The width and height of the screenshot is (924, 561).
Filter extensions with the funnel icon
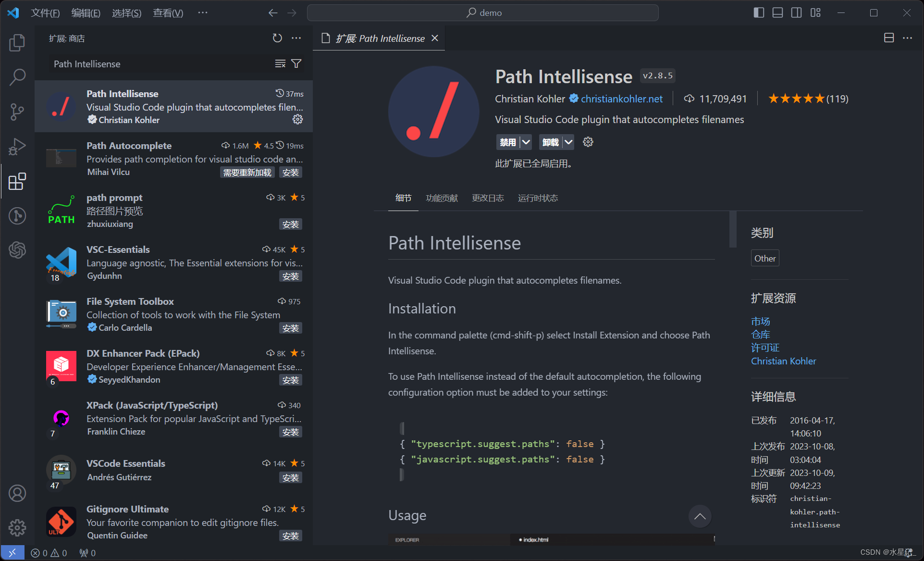coord(296,63)
